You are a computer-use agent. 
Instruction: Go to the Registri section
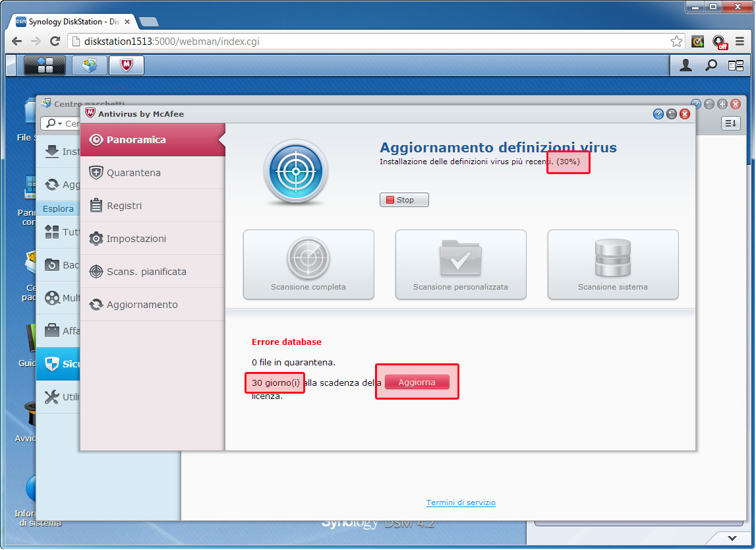[x=152, y=206]
